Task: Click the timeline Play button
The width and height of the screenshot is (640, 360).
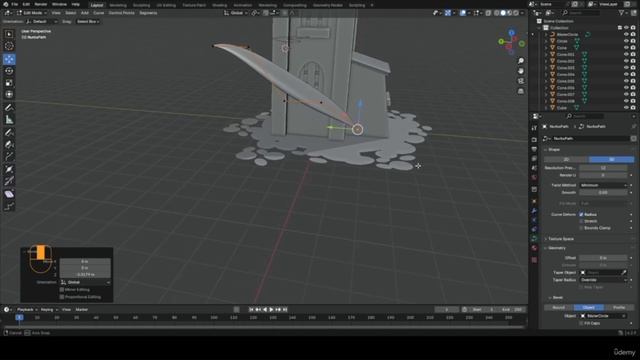Action: pyautogui.click(x=271, y=310)
